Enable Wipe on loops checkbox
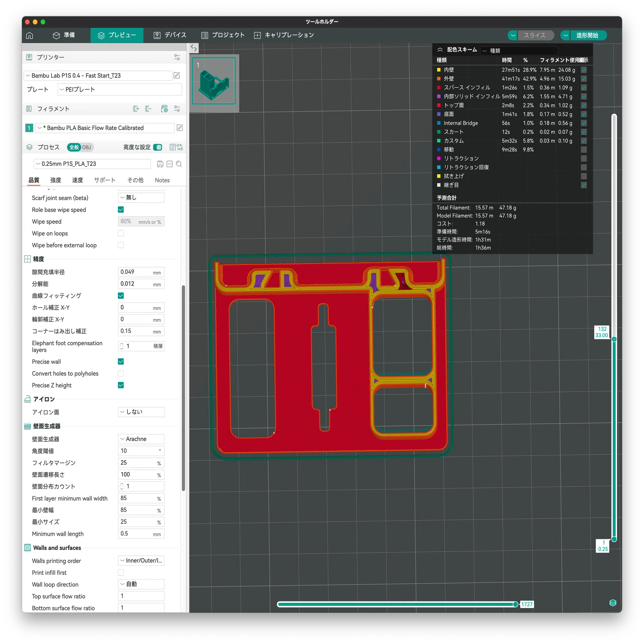This screenshot has width=644, height=644. [121, 233]
